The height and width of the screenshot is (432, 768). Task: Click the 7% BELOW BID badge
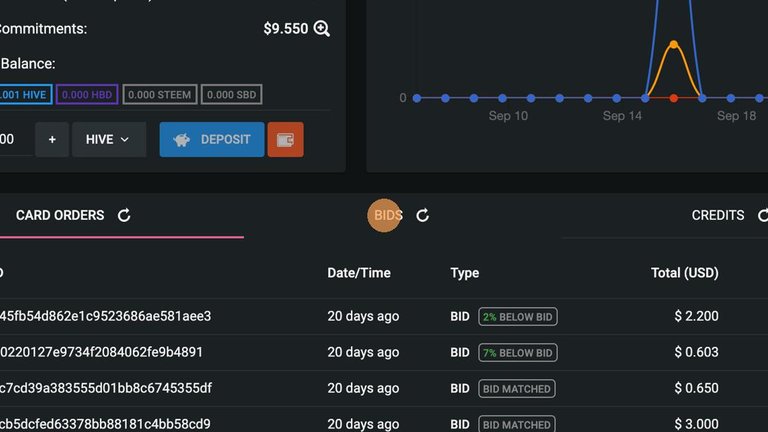pyautogui.click(x=518, y=353)
